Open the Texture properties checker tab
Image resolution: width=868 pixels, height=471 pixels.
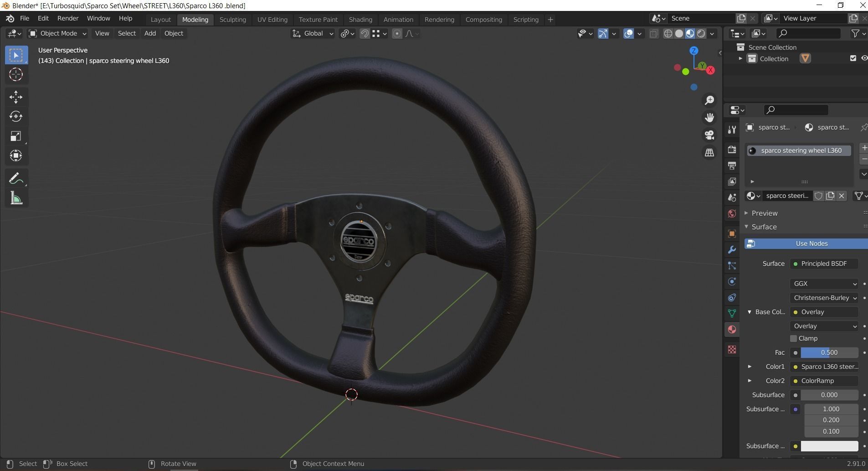click(732, 349)
